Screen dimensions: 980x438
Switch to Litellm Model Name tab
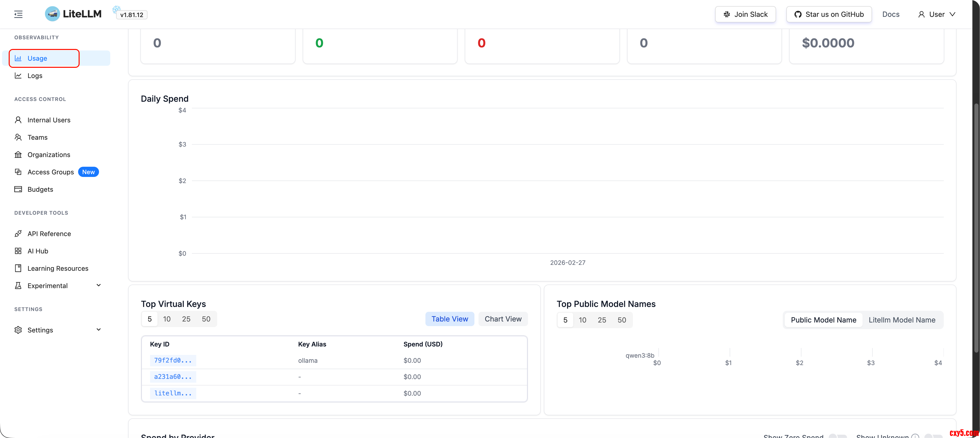(901, 320)
